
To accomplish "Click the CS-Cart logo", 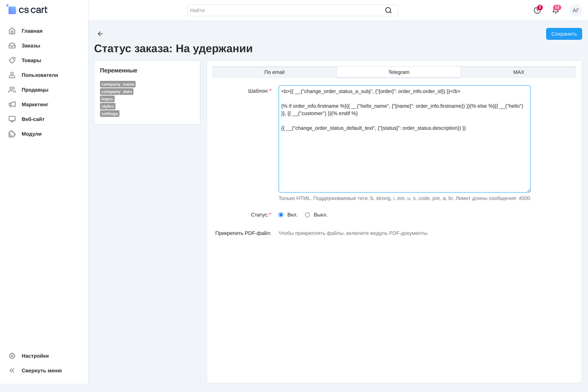I will [x=27, y=10].
